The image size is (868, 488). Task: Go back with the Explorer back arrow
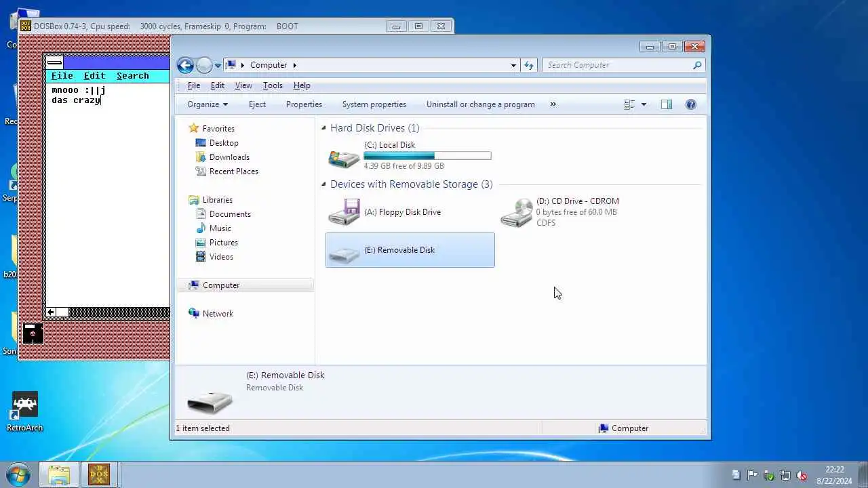[x=185, y=65]
